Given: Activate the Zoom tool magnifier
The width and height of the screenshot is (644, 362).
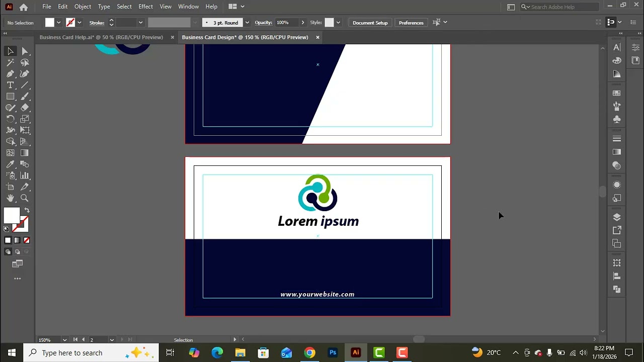Looking at the screenshot, I should (x=25, y=198).
